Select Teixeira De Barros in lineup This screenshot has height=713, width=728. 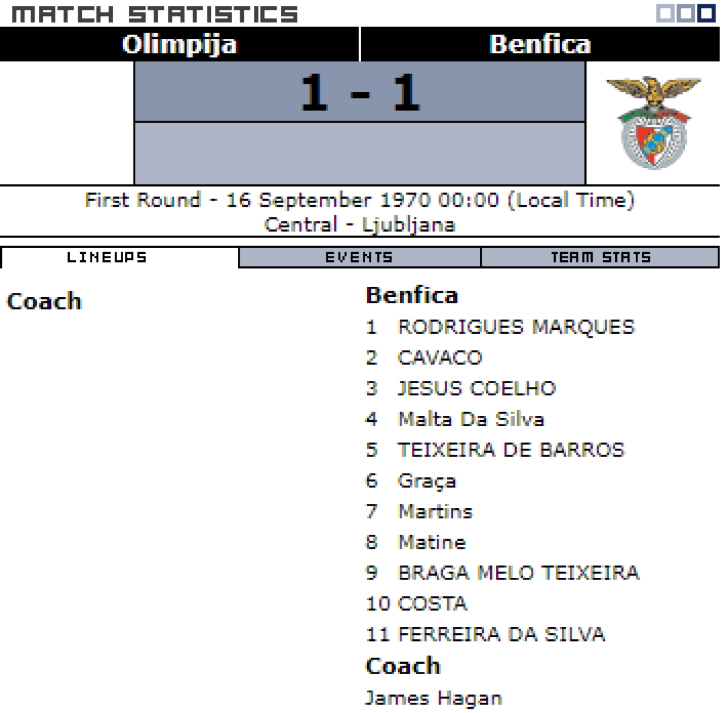click(511, 450)
